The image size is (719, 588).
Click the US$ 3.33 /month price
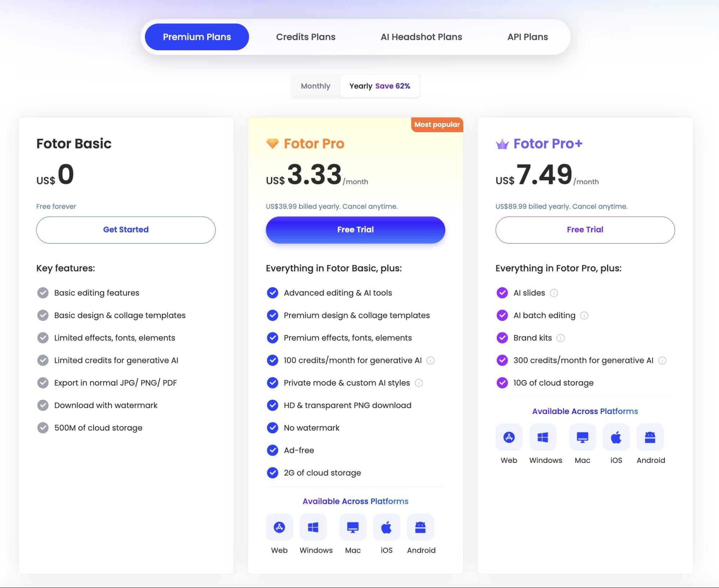tap(317, 174)
